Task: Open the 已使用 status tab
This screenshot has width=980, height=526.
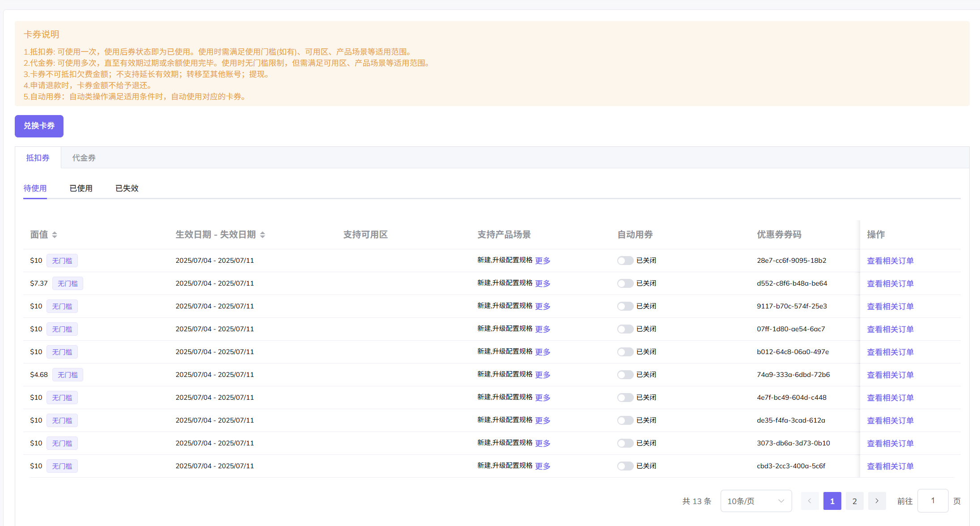Action: (x=81, y=188)
